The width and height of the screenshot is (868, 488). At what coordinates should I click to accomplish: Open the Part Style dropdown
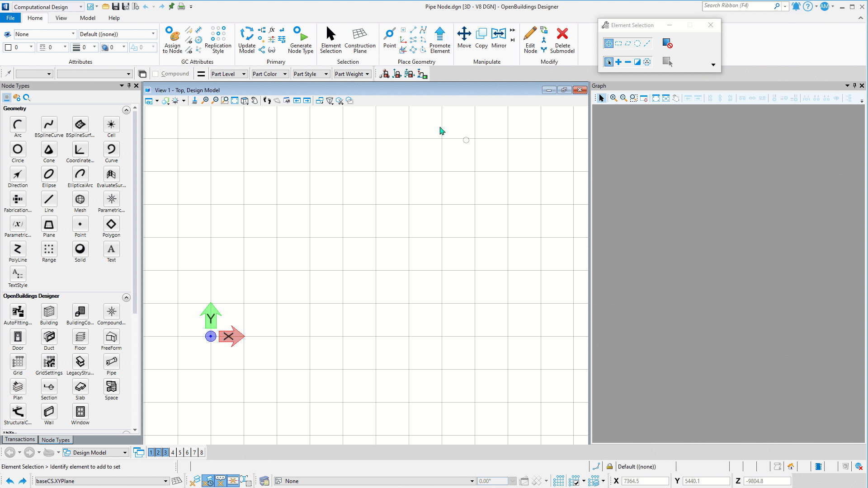(x=311, y=74)
